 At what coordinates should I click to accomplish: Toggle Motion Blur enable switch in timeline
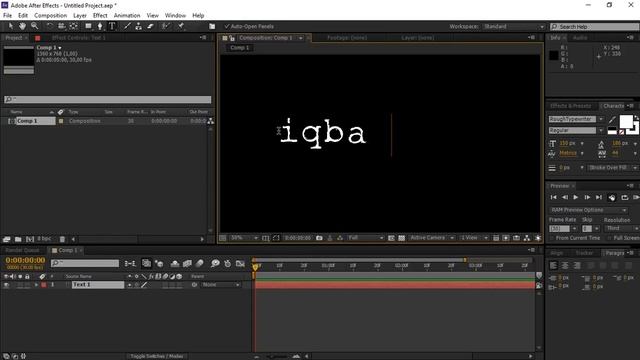(199, 264)
